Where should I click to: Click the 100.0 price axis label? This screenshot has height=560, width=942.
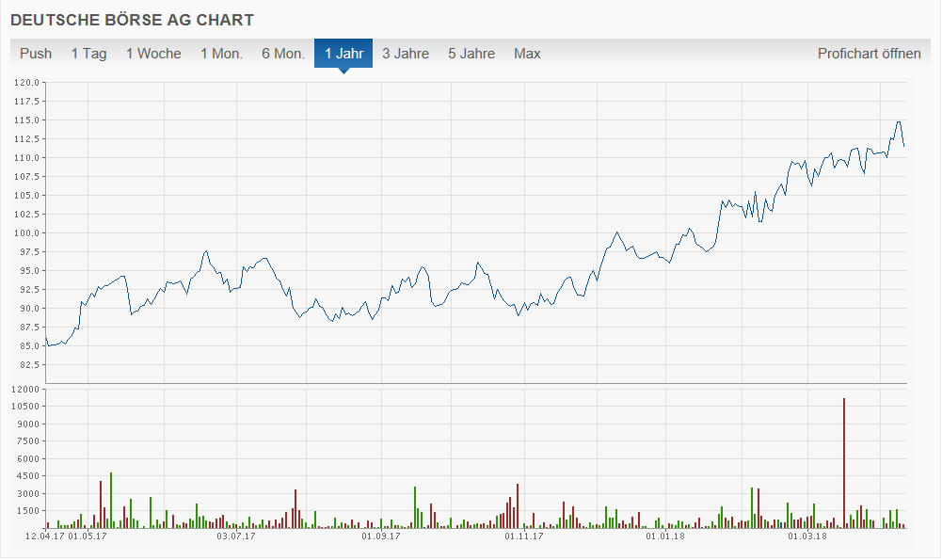click(27, 233)
